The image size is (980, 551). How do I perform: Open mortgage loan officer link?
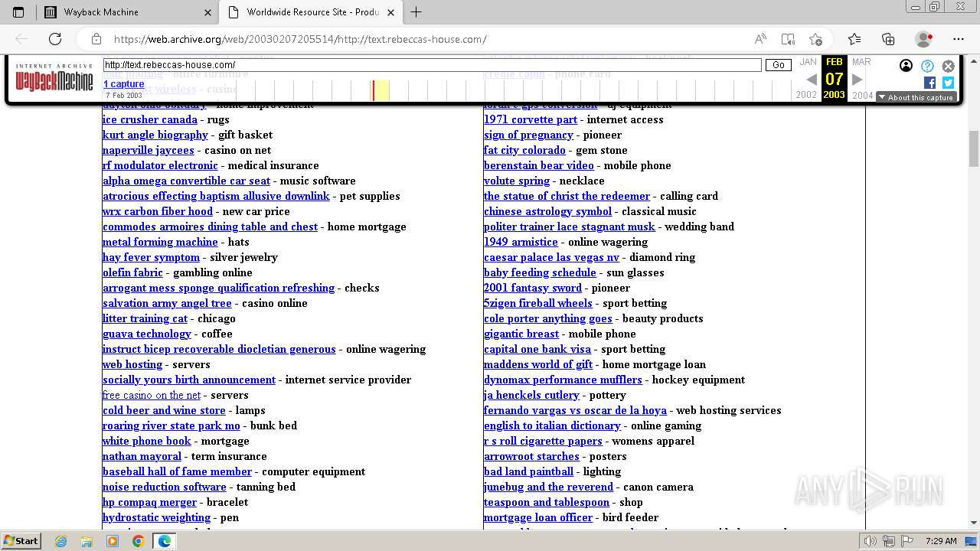pyautogui.click(x=538, y=517)
